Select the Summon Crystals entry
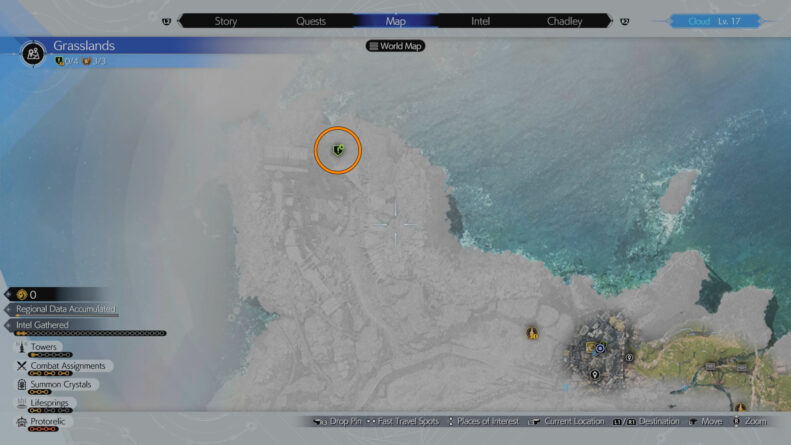 [56, 384]
